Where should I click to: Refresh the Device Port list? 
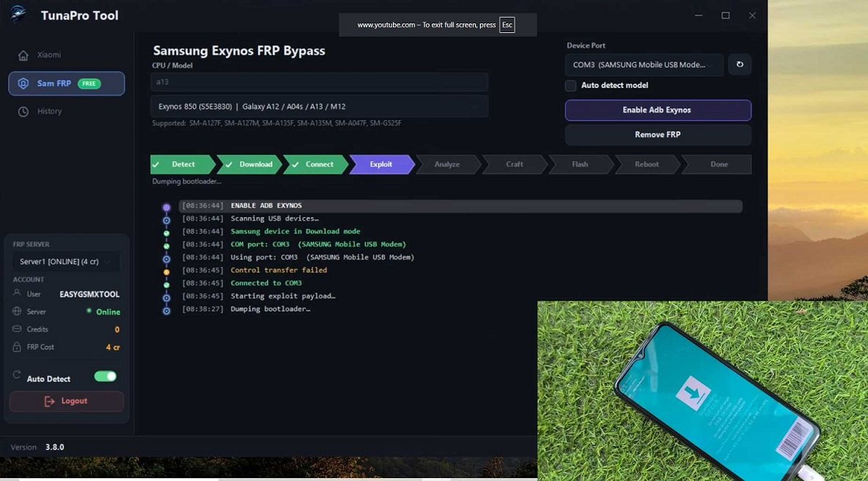coord(740,65)
